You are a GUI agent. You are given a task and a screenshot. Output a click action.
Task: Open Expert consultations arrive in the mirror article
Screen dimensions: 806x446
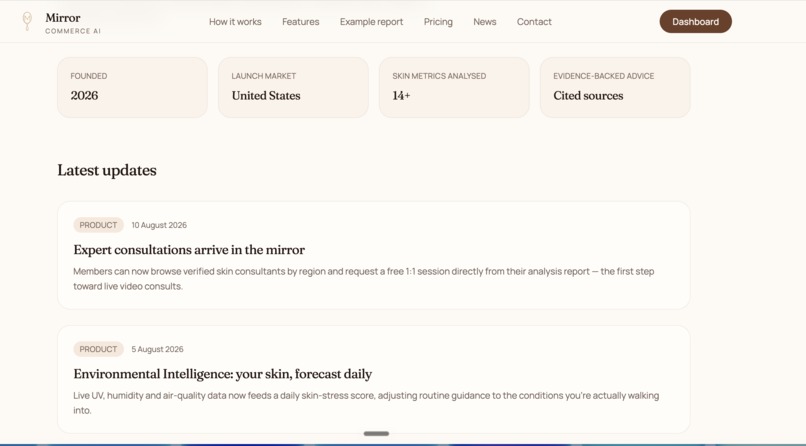point(189,250)
